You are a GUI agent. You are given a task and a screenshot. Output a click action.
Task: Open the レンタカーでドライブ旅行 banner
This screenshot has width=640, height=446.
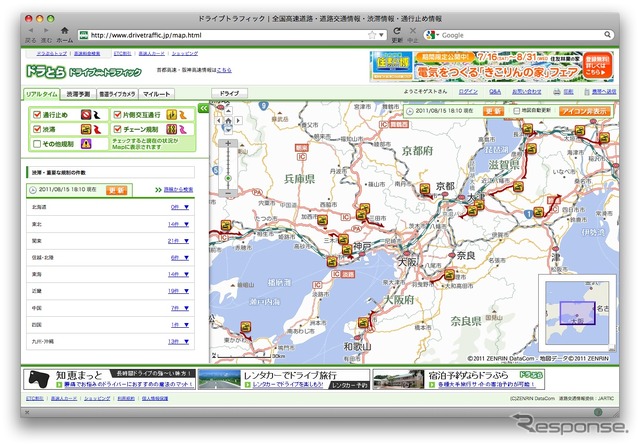[284, 379]
